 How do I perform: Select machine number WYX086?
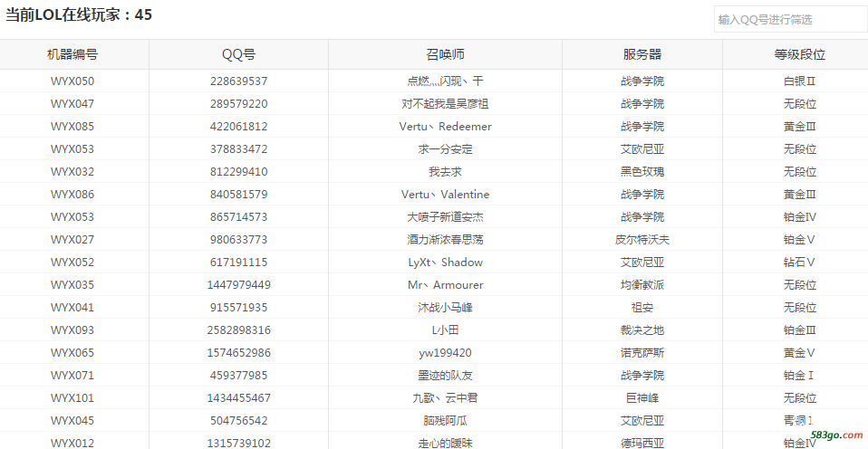(72, 195)
